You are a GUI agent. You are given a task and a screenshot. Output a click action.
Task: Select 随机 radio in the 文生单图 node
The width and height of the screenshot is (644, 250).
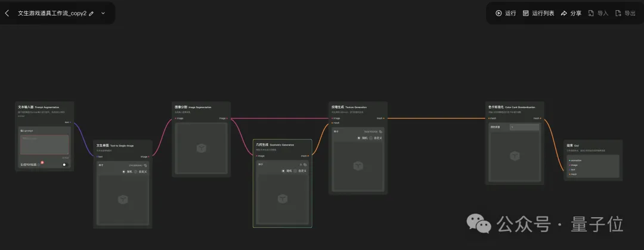124,171
